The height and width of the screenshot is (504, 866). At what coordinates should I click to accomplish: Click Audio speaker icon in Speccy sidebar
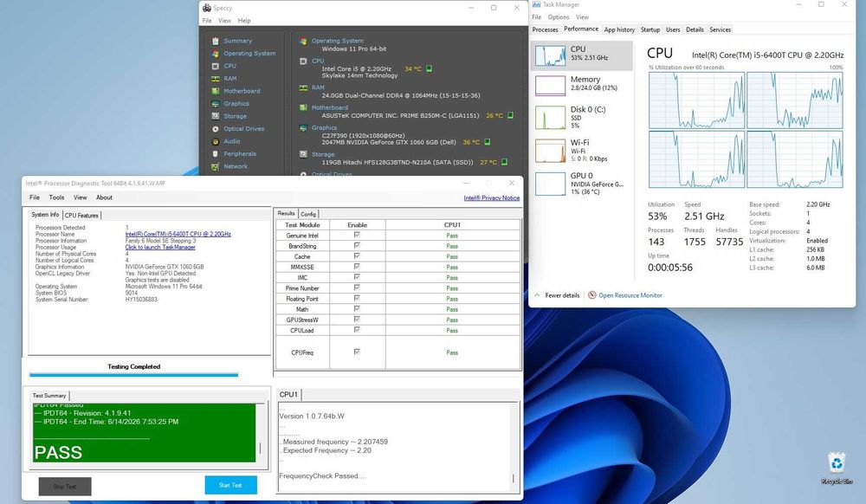tap(216, 141)
